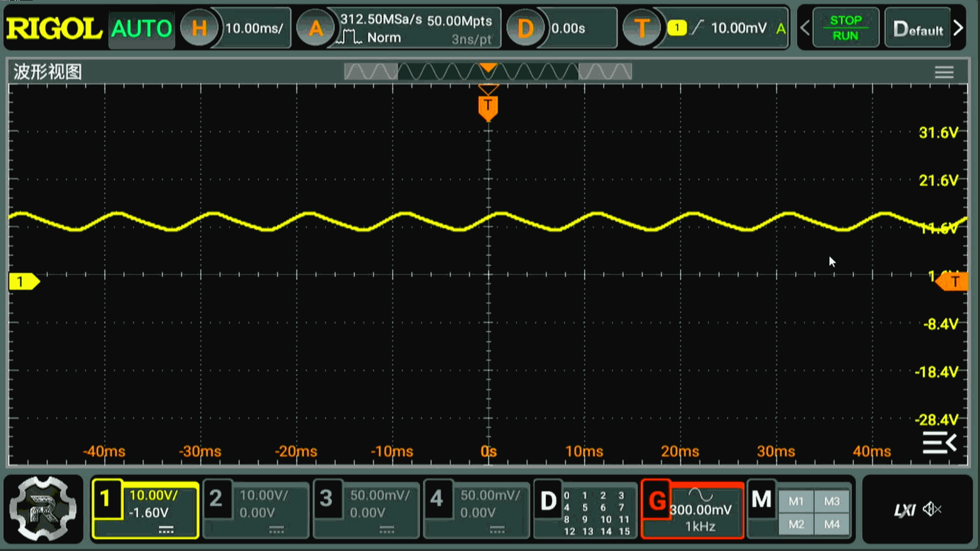Toggle the muted speaker sound icon
This screenshot has width=980, height=551.
point(932,509)
